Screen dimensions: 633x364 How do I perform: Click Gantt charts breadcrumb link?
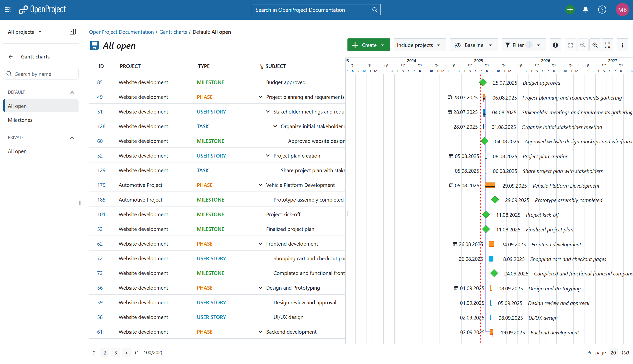point(173,32)
